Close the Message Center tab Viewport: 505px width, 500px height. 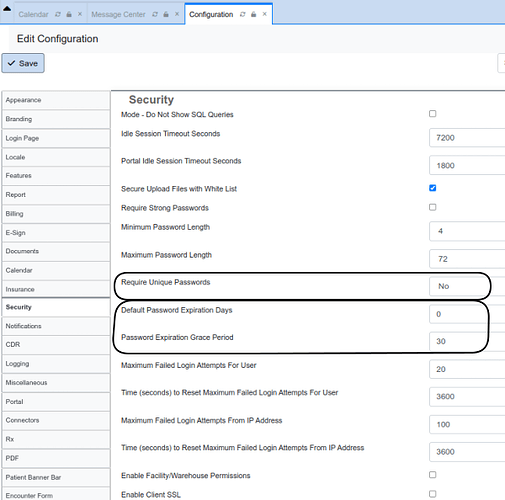click(x=177, y=14)
